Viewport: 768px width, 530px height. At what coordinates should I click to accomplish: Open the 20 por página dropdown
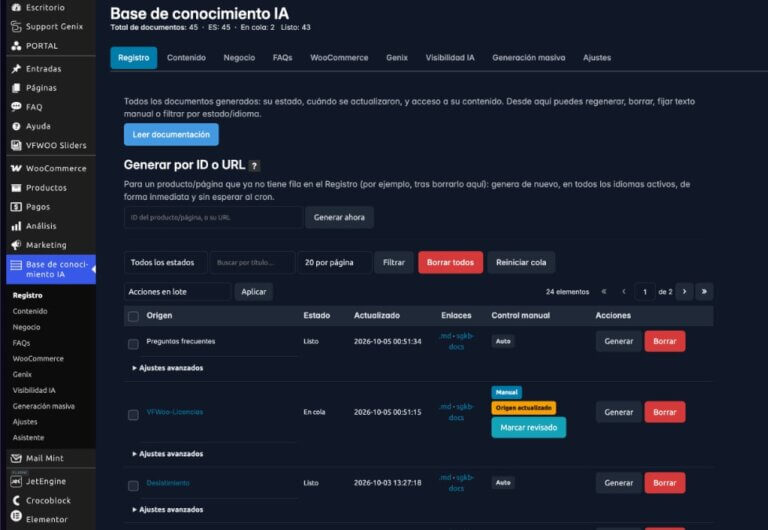[x=335, y=263]
